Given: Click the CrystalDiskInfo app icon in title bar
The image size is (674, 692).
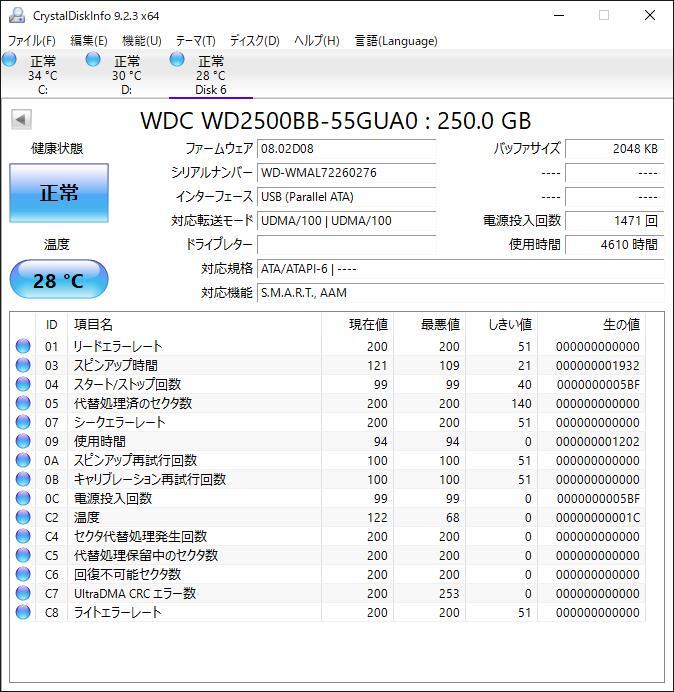Looking at the screenshot, I should coord(17,15).
